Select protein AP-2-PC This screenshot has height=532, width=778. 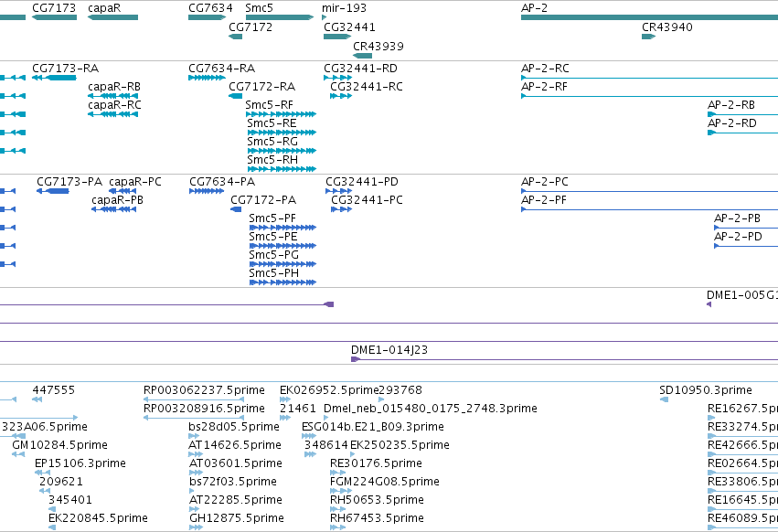(x=649, y=191)
